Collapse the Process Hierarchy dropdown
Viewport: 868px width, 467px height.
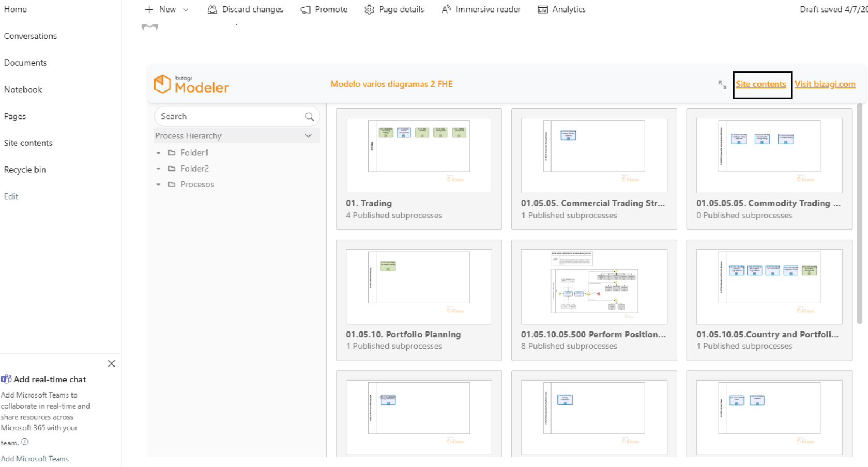[x=309, y=136]
